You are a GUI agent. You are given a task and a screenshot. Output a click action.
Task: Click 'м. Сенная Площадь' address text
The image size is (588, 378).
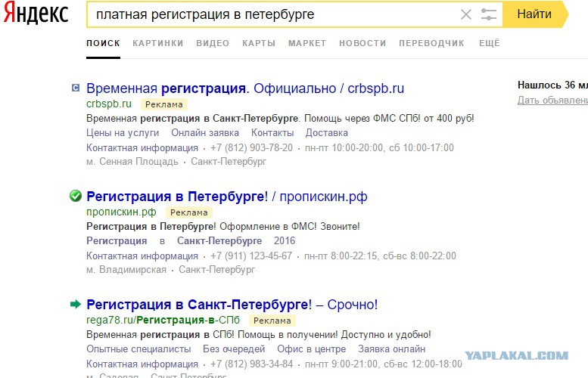click(132, 162)
